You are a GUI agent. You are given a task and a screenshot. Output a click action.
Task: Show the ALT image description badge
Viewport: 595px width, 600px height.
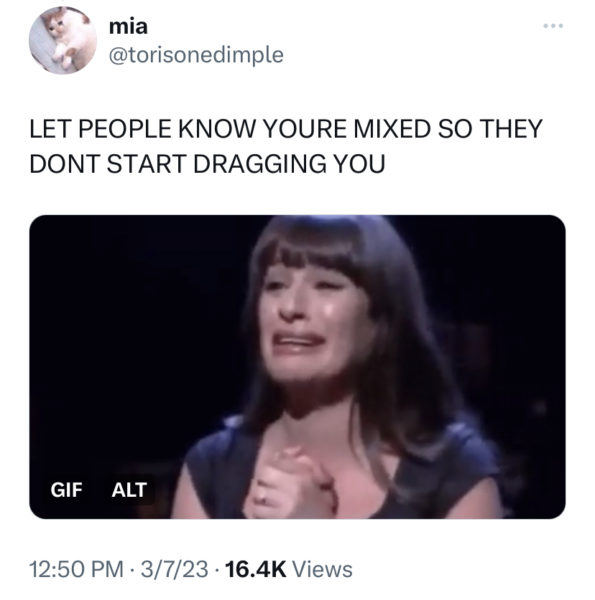129,489
